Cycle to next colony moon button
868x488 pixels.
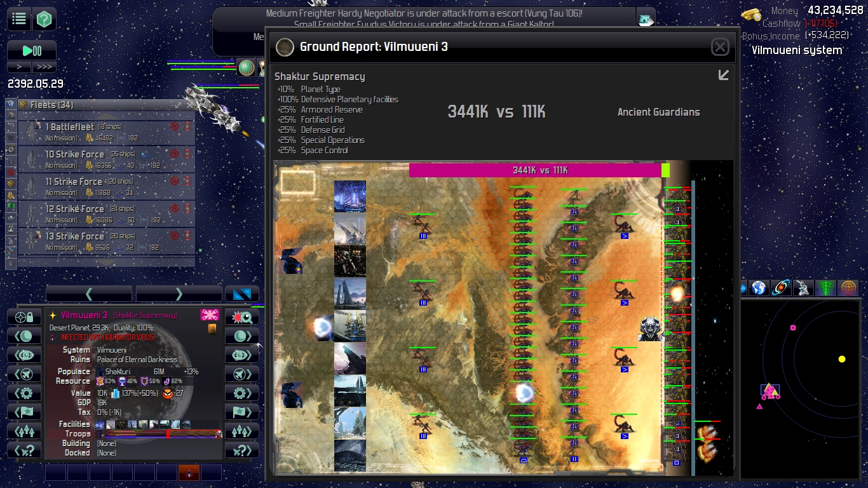coord(242,336)
